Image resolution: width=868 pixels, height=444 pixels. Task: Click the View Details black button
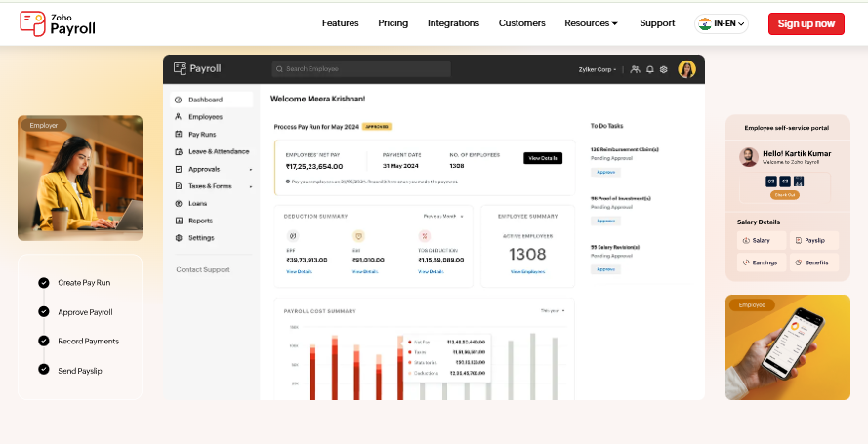click(543, 158)
